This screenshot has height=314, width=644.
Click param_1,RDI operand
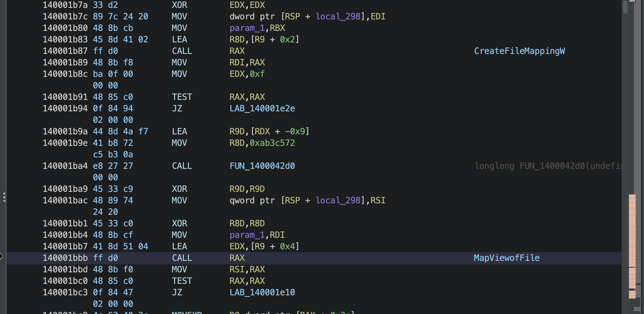point(257,235)
